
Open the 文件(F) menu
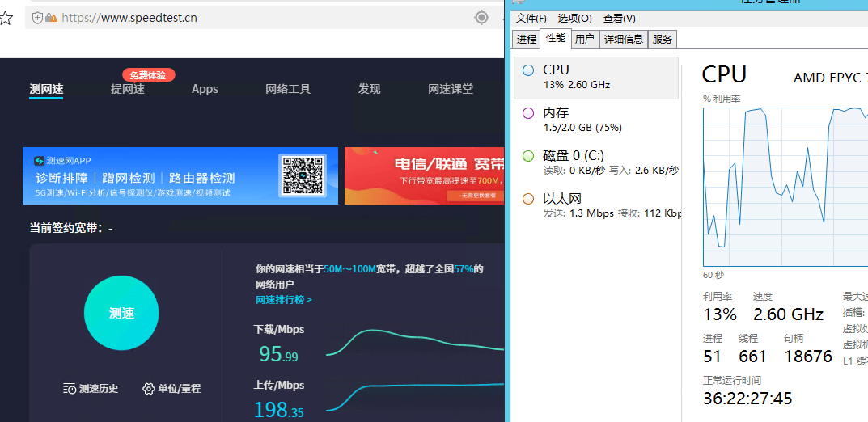point(531,19)
